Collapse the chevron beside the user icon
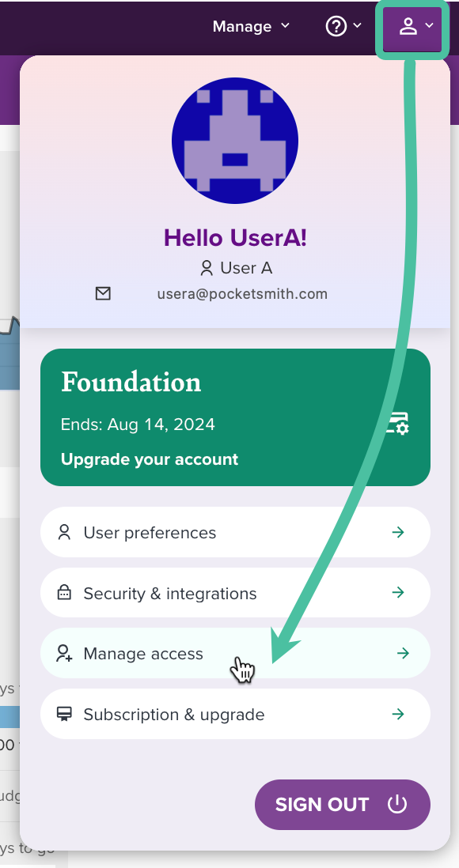Screen dimensions: 459x868 coord(429,25)
